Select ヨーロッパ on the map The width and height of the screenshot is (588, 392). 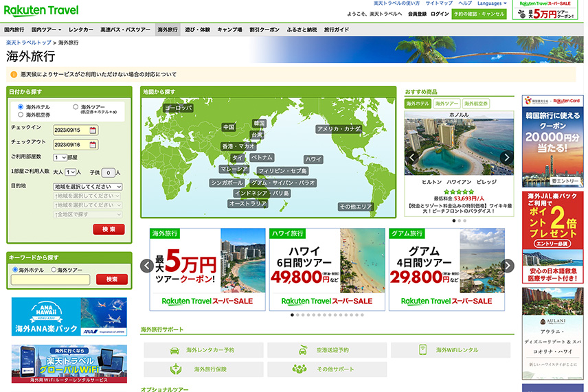[179, 108]
